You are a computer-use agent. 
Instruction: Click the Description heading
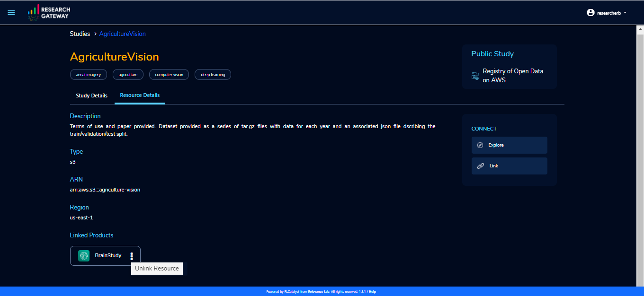coord(85,116)
